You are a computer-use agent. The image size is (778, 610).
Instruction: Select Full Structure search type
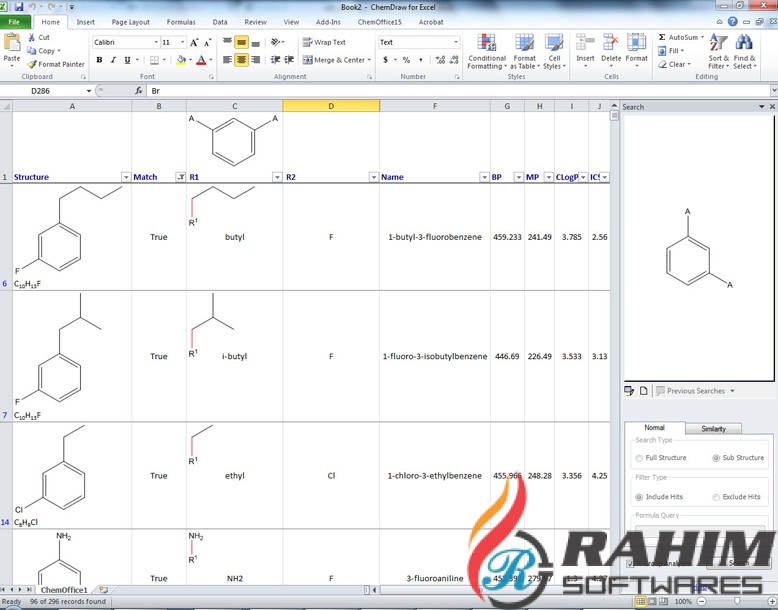pyautogui.click(x=639, y=458)
